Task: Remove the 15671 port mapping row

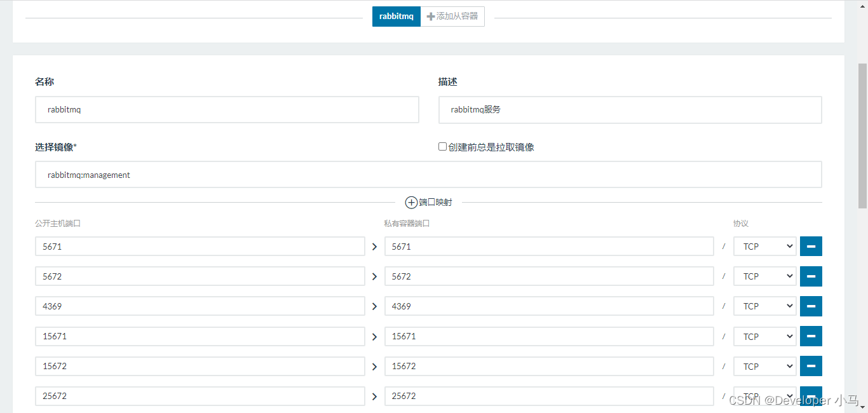Action: click(x=811, y=336)
